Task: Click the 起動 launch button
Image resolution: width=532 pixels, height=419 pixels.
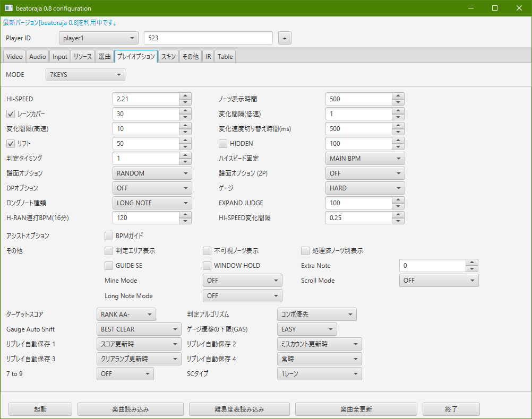Action: tap(40, 409)
